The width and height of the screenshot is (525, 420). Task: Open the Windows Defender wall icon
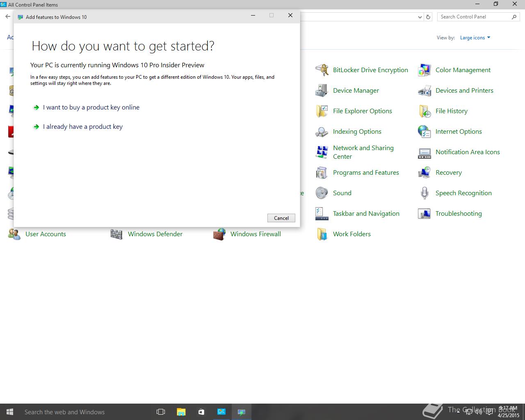click(117, 234)
